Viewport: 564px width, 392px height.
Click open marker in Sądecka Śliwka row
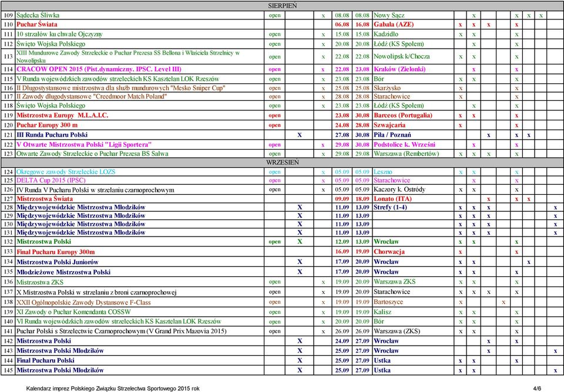point(274,15)
